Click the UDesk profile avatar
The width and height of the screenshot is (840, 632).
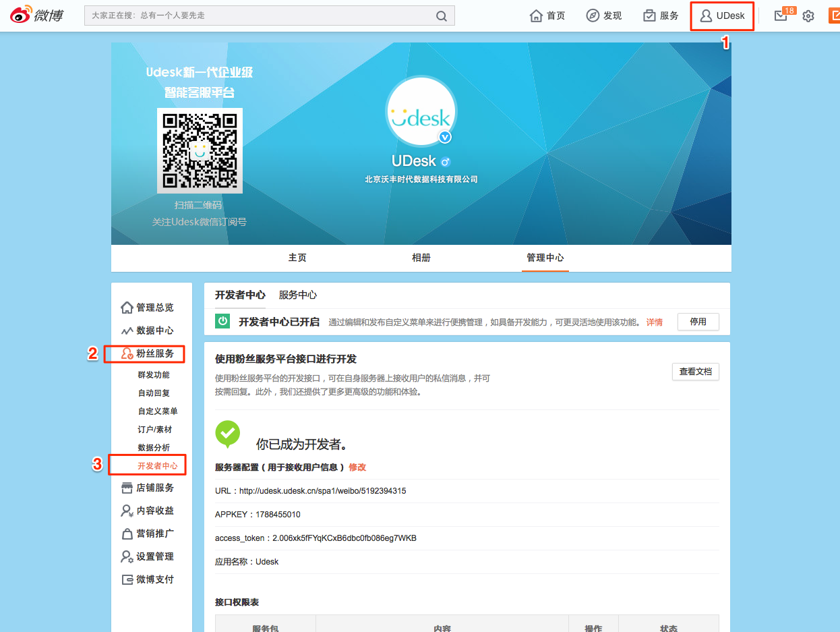(x=421, y=111)
